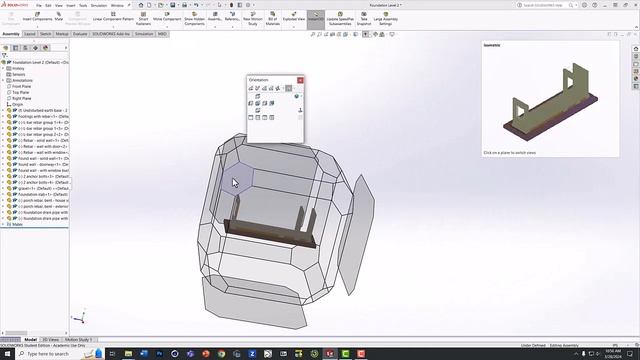The height and width of the screenshot is (360, 640).
Task: Switch to Motion Study 1 tab
Action: (78, 340)
